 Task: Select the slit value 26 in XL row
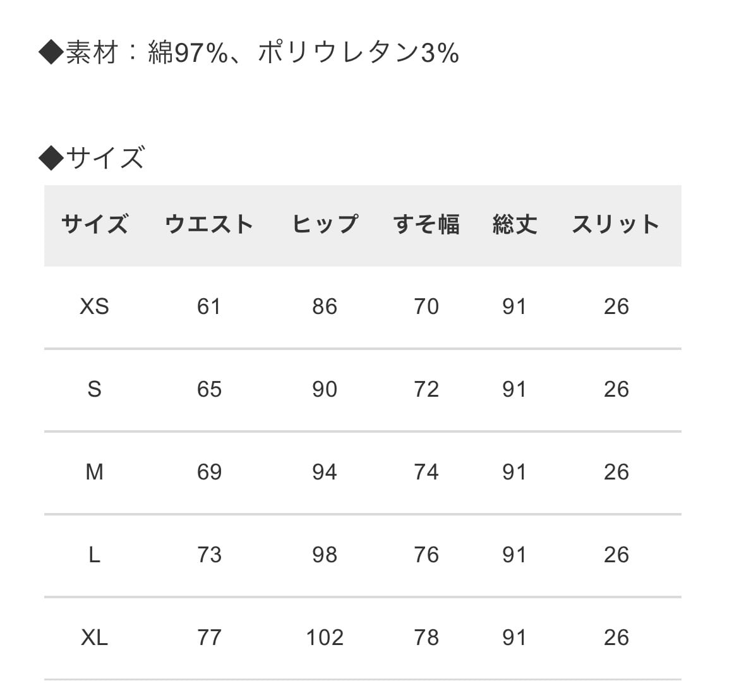click(616, 637)
